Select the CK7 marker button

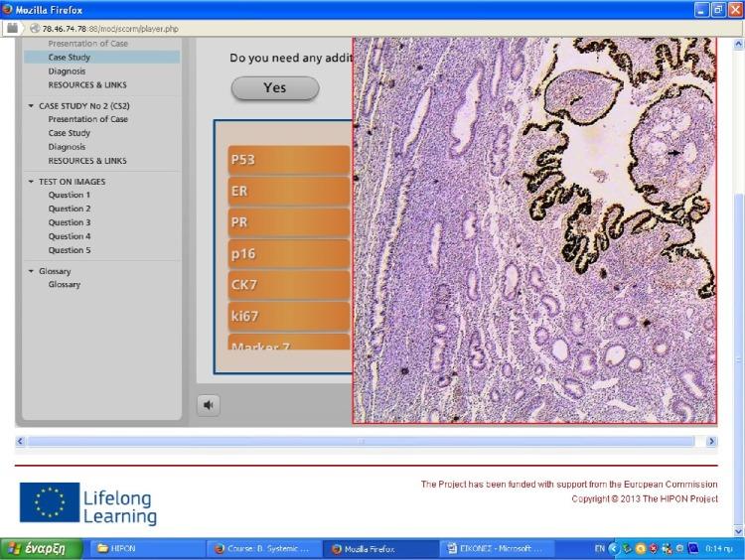tap(289, 285)
